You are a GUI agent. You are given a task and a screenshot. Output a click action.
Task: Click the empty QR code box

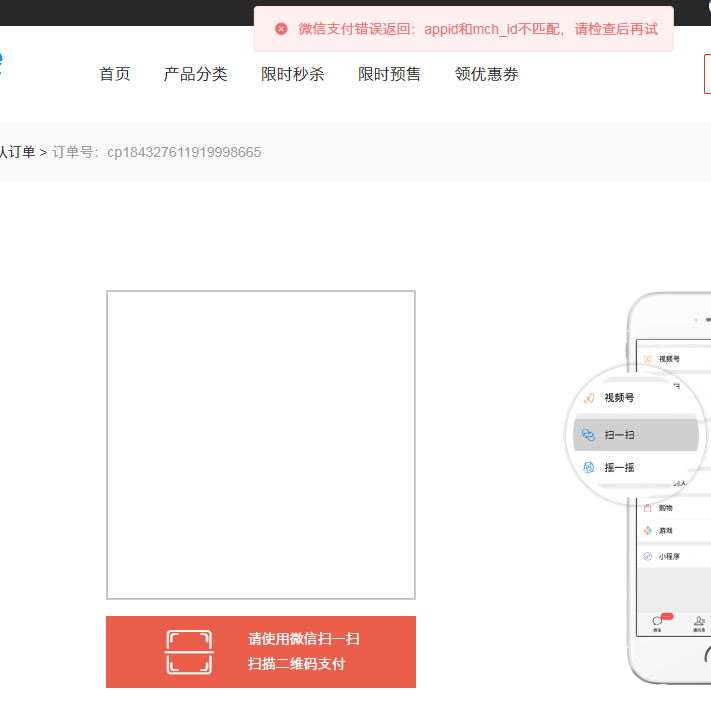[261, 445]
